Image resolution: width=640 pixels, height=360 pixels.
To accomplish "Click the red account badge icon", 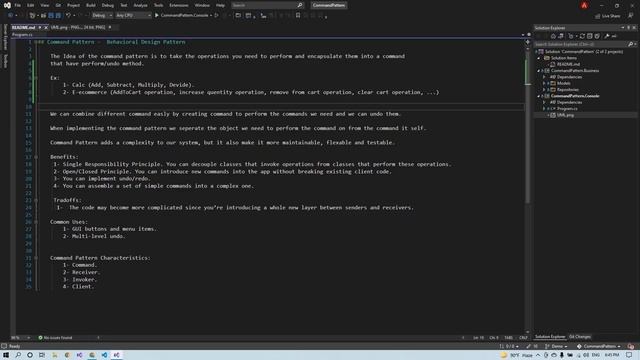I will point(584,5).
